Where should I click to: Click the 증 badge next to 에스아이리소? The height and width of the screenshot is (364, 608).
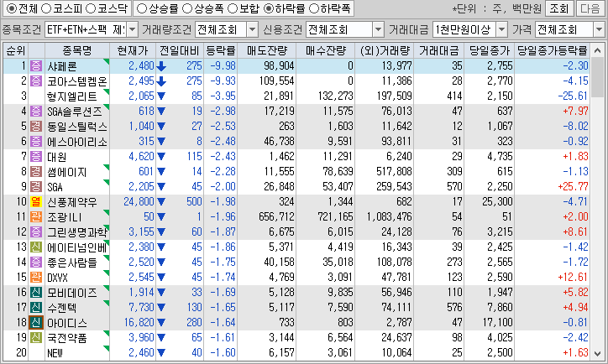[x=36, y=142]
